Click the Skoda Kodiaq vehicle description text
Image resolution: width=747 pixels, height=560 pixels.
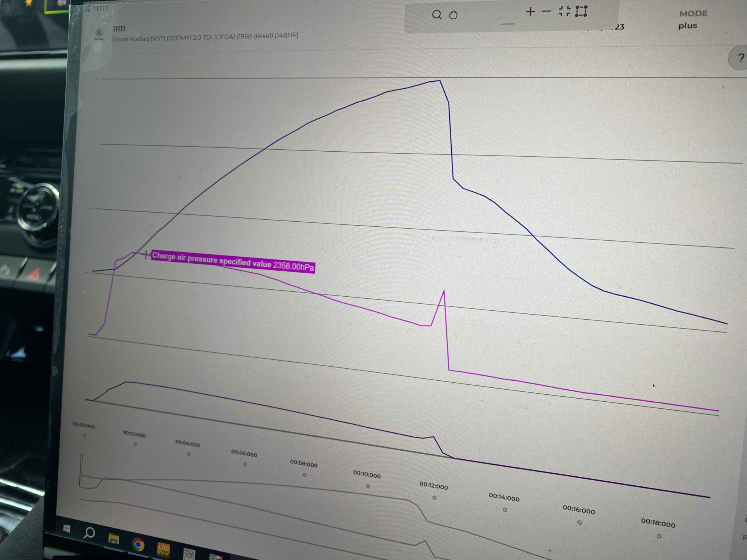point(205,37)
